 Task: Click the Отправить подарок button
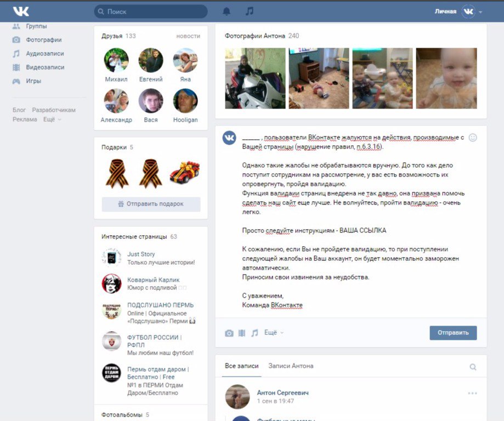(151, 204)
